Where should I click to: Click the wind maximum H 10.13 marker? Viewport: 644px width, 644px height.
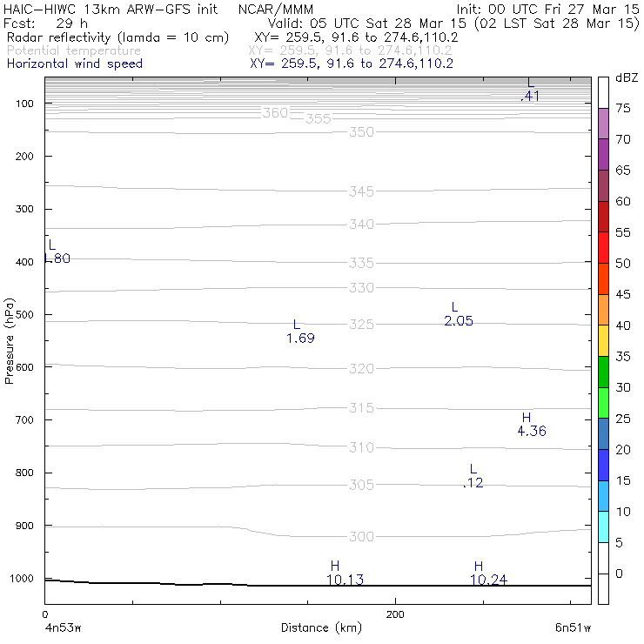click(345, 573)
